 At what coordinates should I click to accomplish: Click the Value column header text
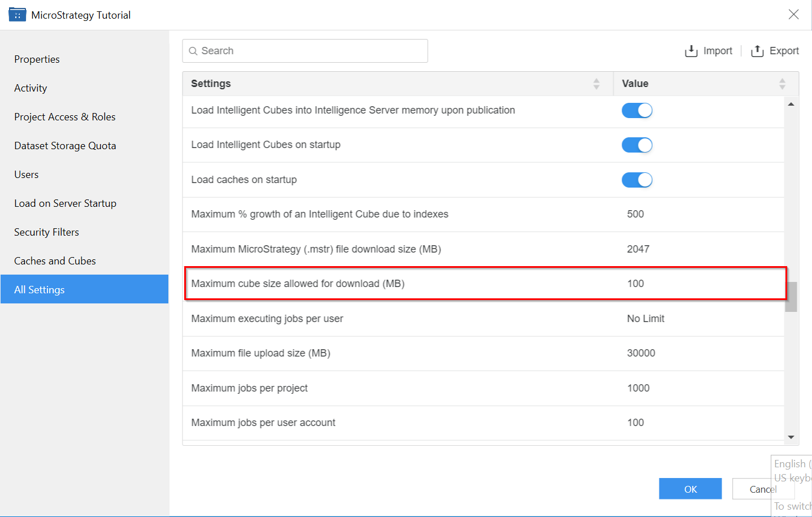click(x=635, y=84)
